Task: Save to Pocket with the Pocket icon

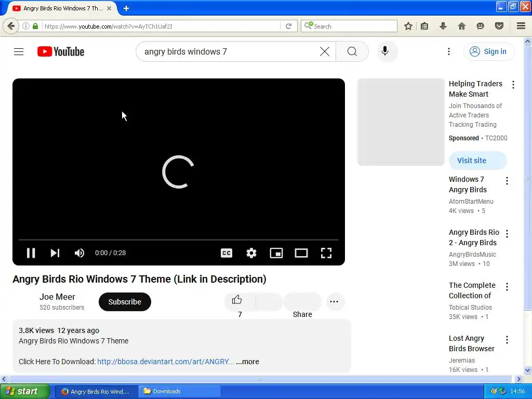Action: (x=499, y=26)
